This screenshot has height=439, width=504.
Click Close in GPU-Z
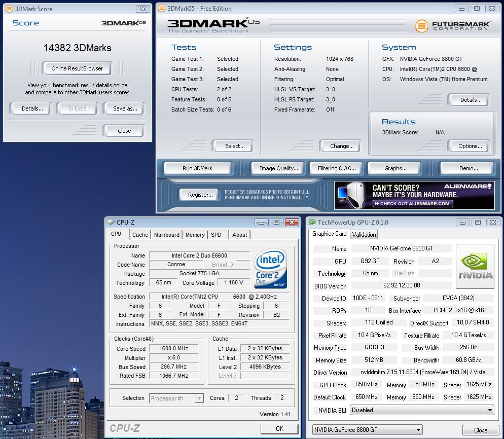tap(480, 430)
